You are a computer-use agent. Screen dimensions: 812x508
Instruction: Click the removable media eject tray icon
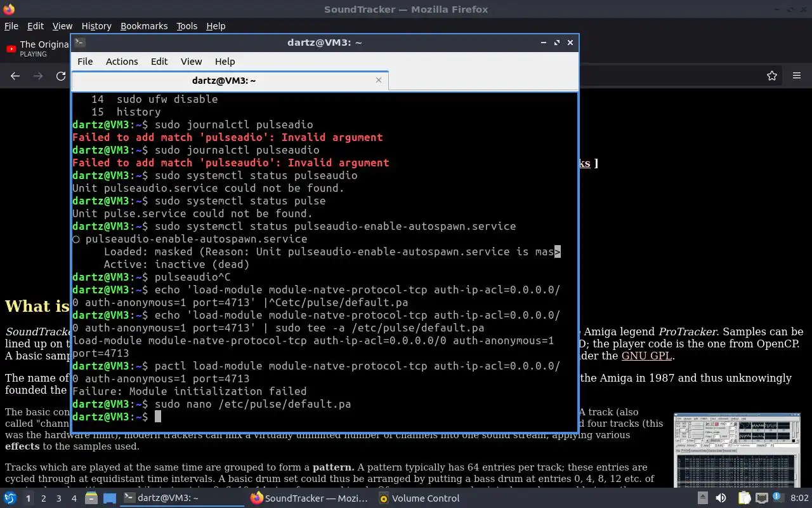tap(703, 498)
